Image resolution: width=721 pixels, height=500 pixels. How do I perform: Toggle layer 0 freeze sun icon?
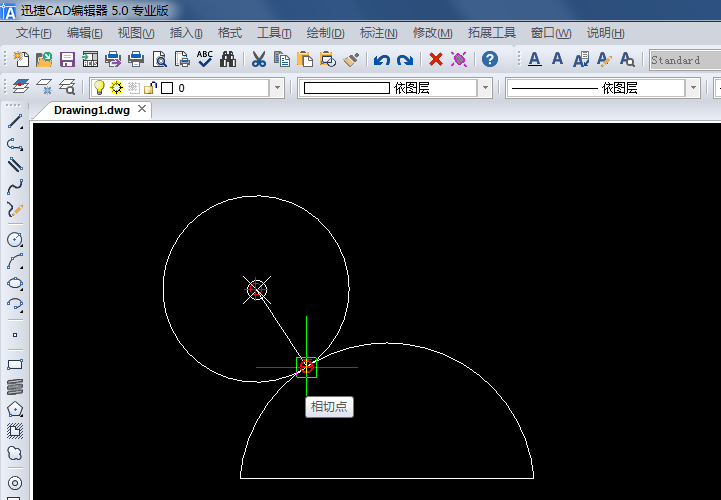(x=116, y=87)
